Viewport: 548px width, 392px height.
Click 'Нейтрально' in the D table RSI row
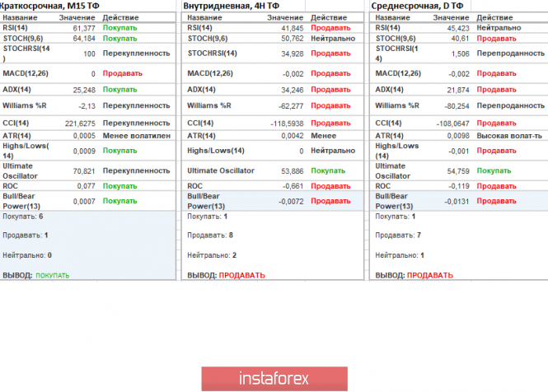(499, 28)
